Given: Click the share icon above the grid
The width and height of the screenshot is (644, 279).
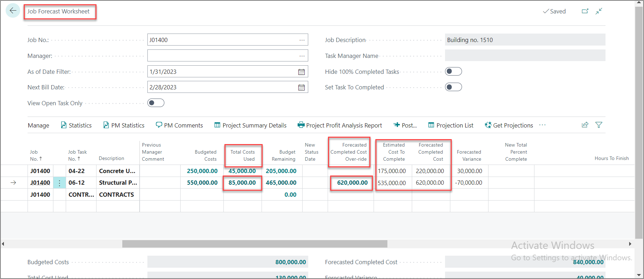Looking at the screenshot, I should click(x=585, y=125).
